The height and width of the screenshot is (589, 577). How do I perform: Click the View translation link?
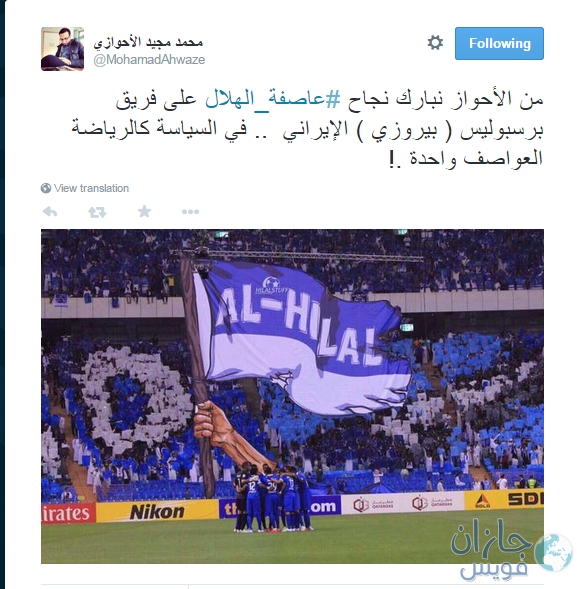[x=91, y=188]
